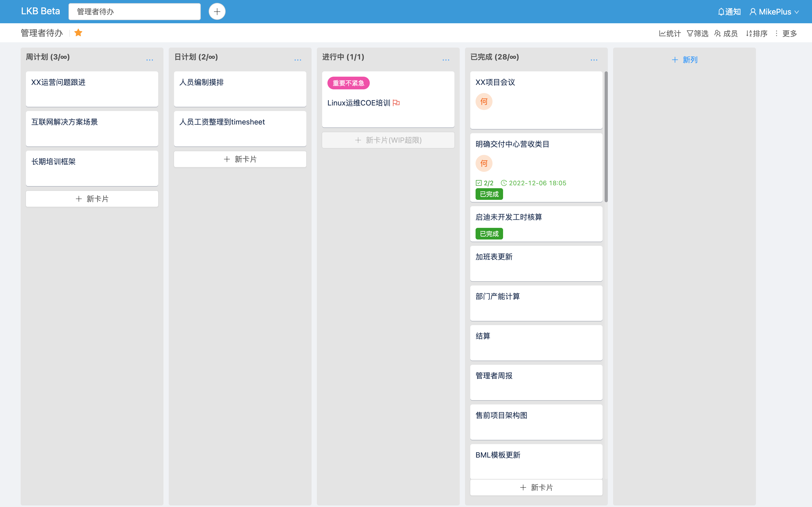Open the 售前项目架构图 card
This screenshot has height=507, width=812.
(536, 422)
